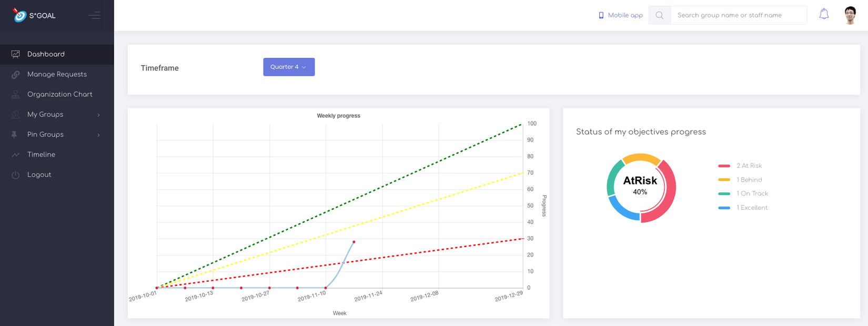Open user profile avatar
Viewport: 868px width, 326px height.
[850, 15]
